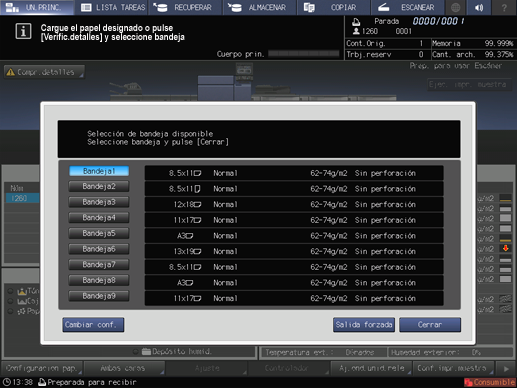The height and width of the screenshot is (388, 517).
Task: Open Aj.end.unid.rele option in bottom bar
Action: (x=371, y=368)
